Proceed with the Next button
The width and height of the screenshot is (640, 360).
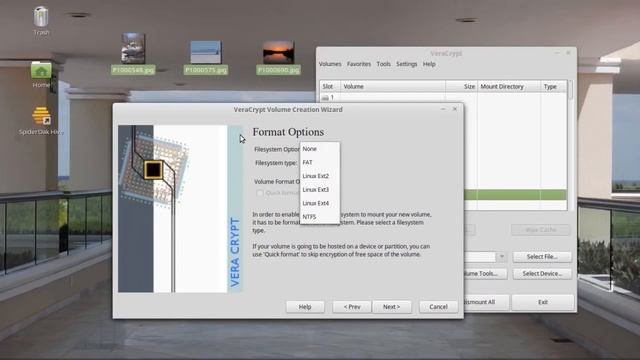click(x=391, y=307)
